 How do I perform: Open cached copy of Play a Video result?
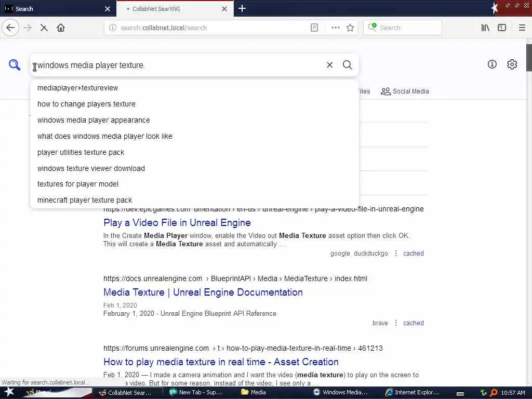pyautogui.click(x=413, y=254)
